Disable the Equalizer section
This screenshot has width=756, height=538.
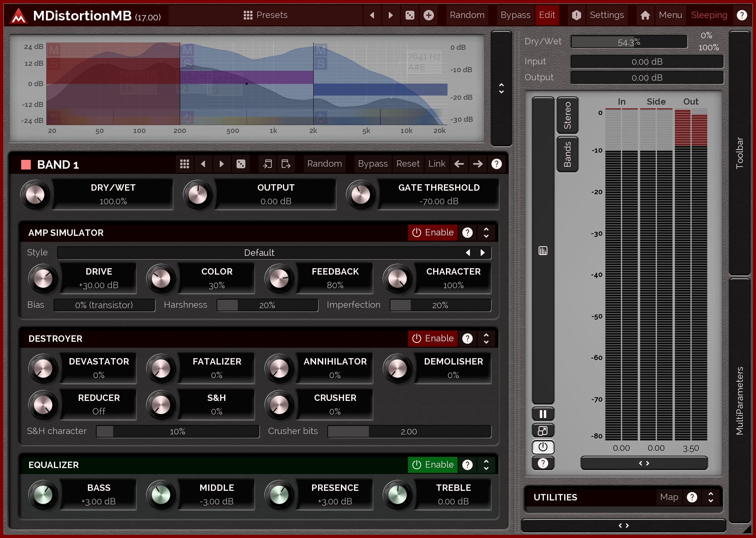[x=433, y=464]
